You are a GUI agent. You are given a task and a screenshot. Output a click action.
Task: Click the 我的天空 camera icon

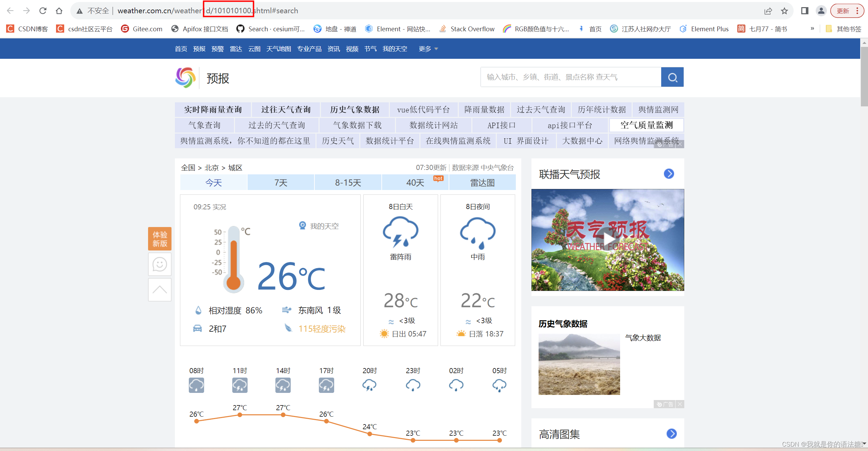pyautogui.click(x=302, y=225)
